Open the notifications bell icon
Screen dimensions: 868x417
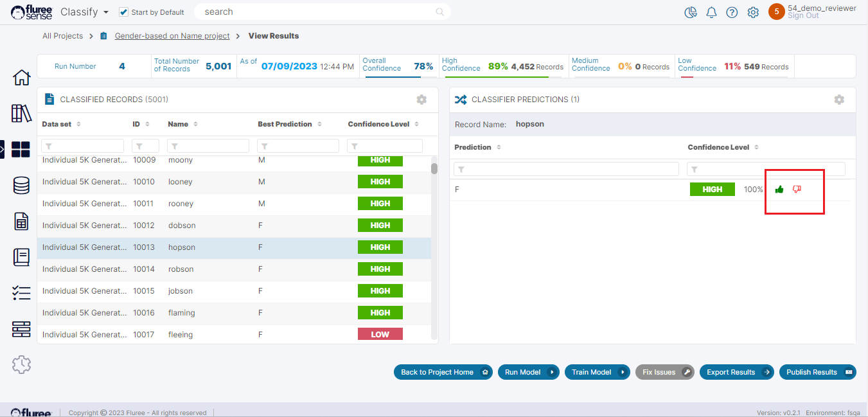(711, 12)
